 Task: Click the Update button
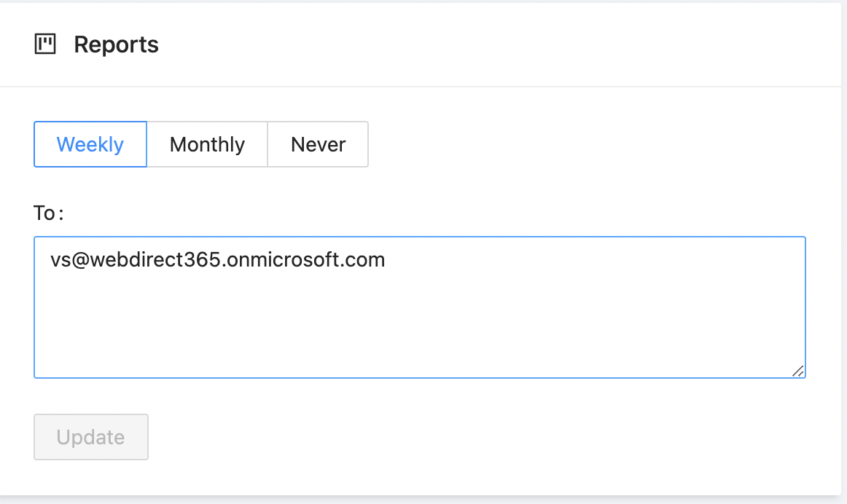tap(91, 437)
